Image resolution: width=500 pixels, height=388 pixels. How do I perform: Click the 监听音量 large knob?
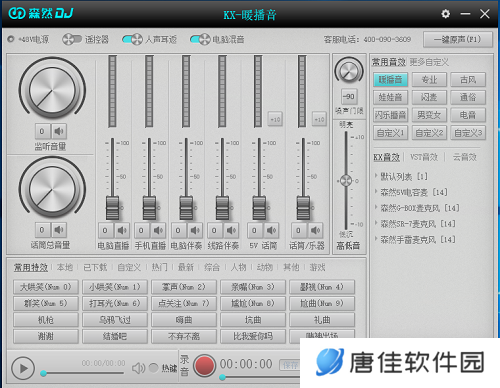click(52, 90)
